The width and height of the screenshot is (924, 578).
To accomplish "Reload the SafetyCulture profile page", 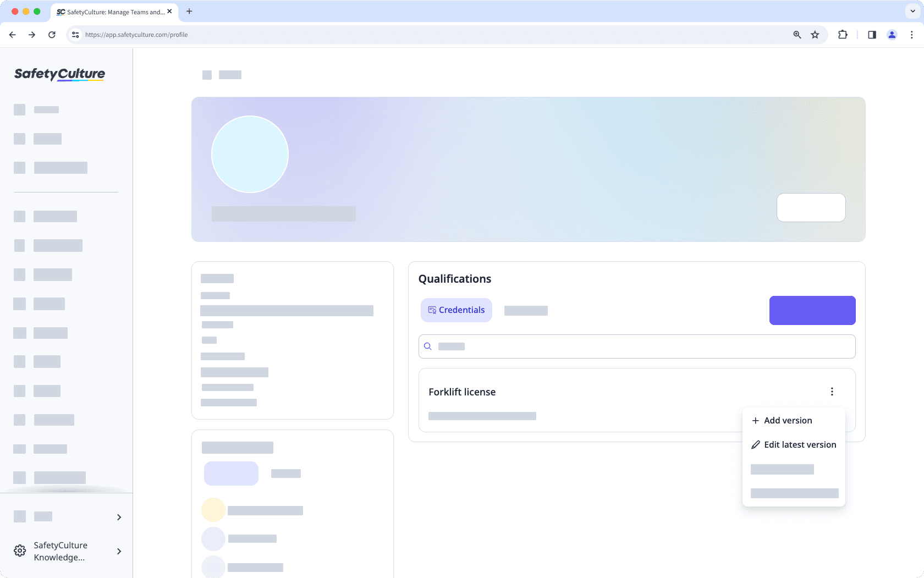I will [52, 34].
